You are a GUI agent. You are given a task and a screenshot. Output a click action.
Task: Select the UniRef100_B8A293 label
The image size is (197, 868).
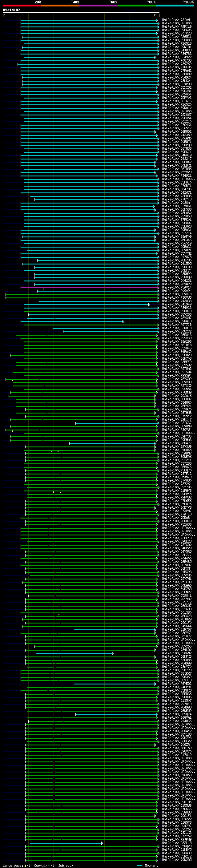(x=177, y=342)
